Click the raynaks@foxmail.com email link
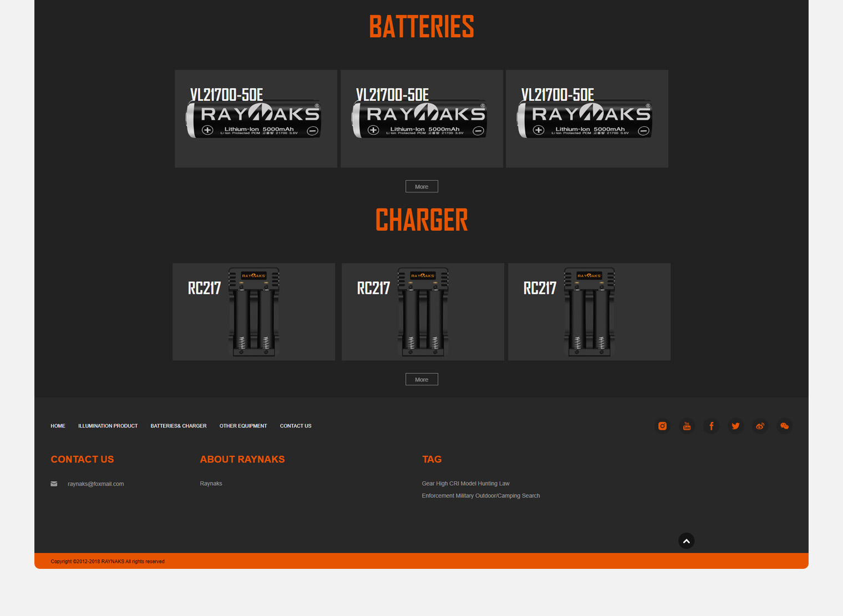Image resolution: width=843 pixels, height=616 pixels. coord(95,484)
